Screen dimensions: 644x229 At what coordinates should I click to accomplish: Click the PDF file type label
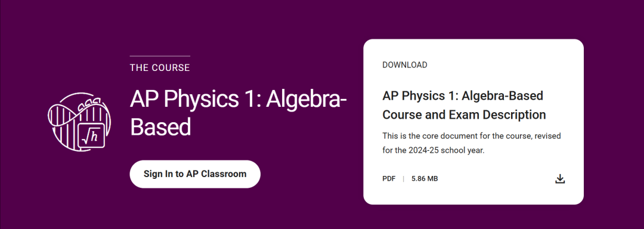pos(389,179)
